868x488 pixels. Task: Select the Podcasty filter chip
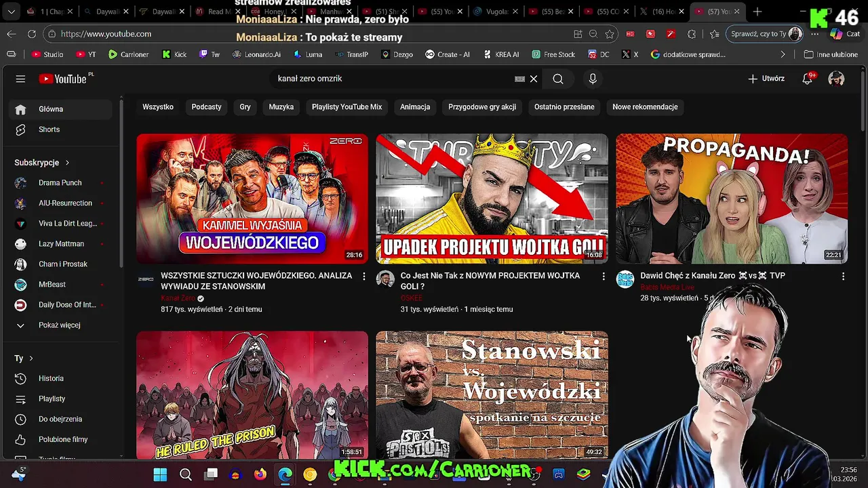(206, 107)
